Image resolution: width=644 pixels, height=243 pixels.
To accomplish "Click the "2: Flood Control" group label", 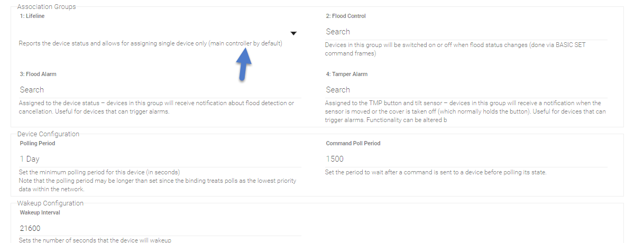I will (346, 16).
